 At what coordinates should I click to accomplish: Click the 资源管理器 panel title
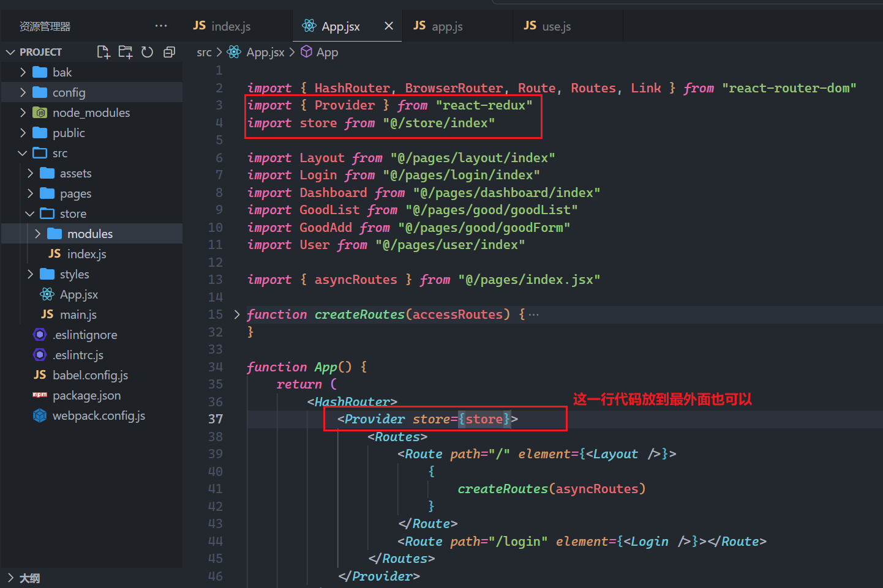click(x=45, y=26)
